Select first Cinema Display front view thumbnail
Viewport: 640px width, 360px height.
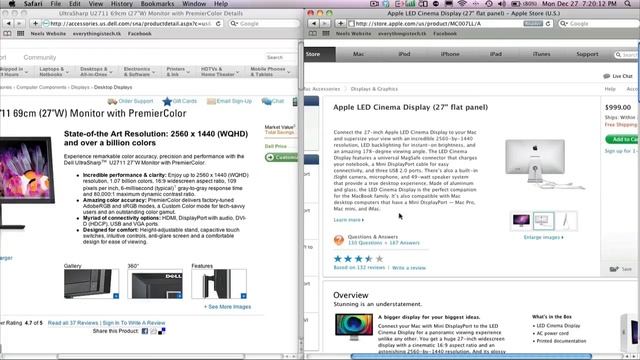(521, 221)
